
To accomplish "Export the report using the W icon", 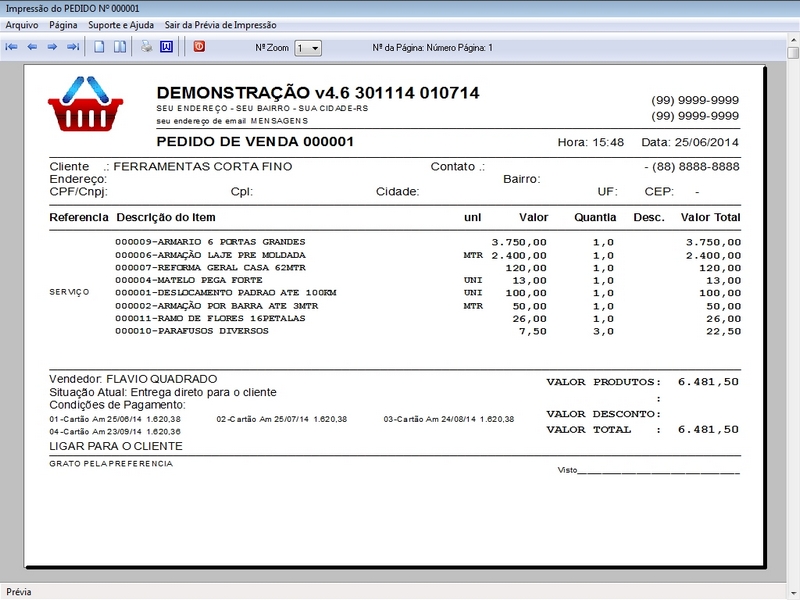I will [x=167, y=46].
